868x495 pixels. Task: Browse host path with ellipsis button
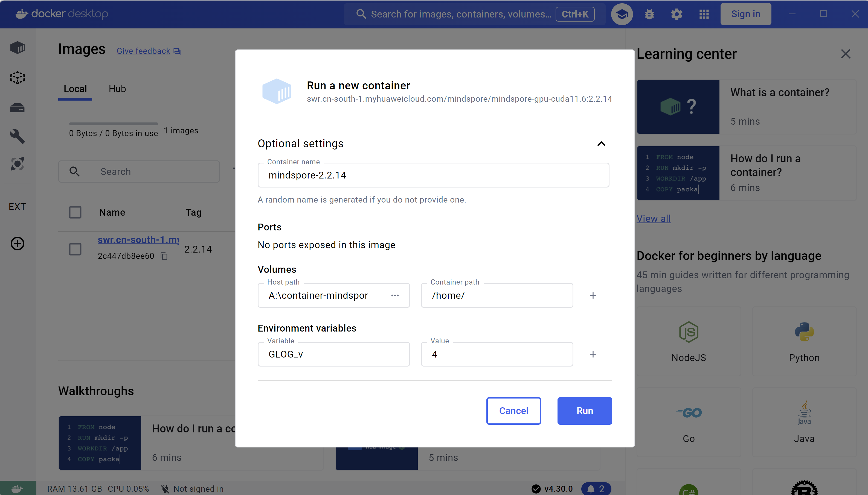coord(395,295)
